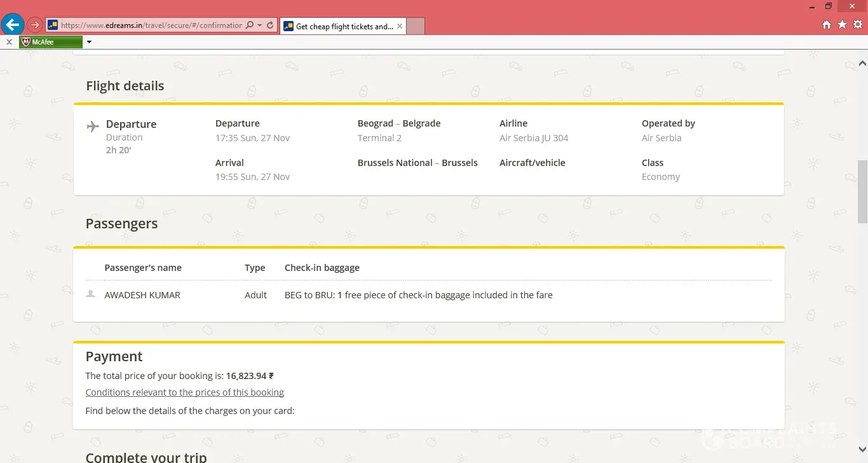
Task: Refresh the page with the reload icon
Action: tap(270, 25)
